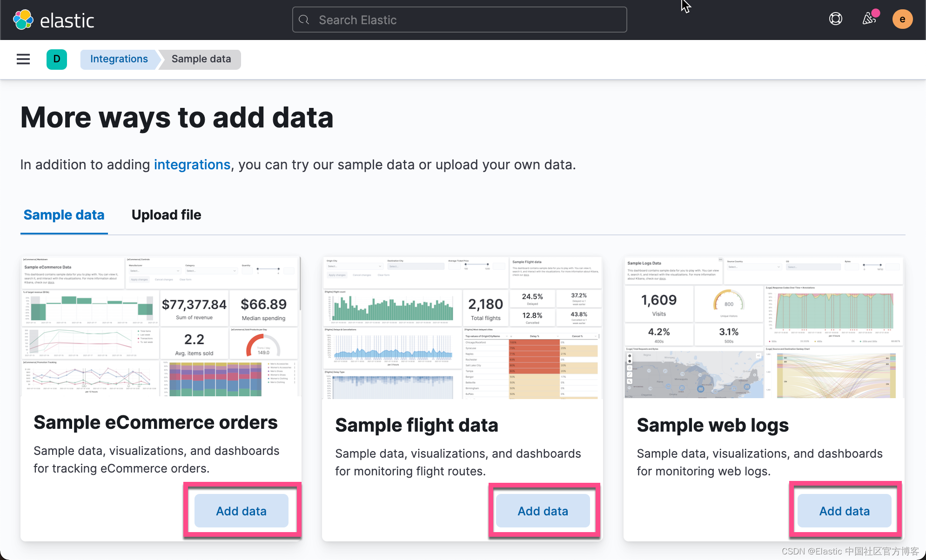The width and height of the screenshot is (926, 560).
Task: Click the help lifebuoy icon
Action: 836,19
